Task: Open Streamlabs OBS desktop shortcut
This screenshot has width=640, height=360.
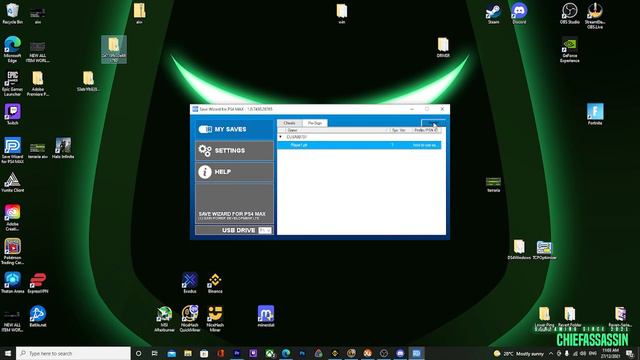Action: 595,16
